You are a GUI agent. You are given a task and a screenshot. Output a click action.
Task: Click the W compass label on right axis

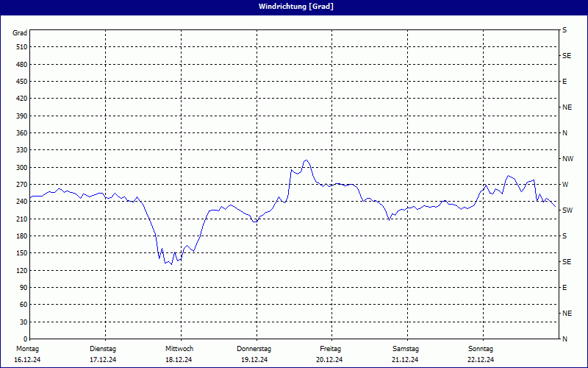click(x=564, y=184)
